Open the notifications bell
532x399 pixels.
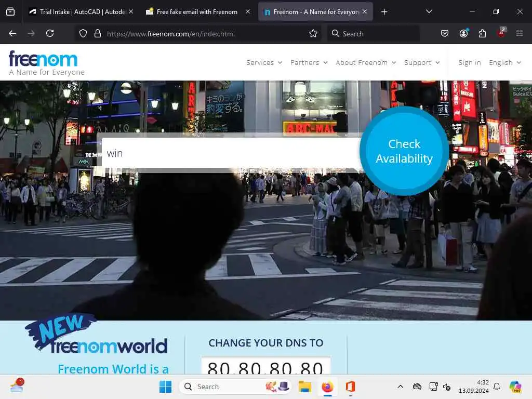pyautogui.click(x=497, y=387)
